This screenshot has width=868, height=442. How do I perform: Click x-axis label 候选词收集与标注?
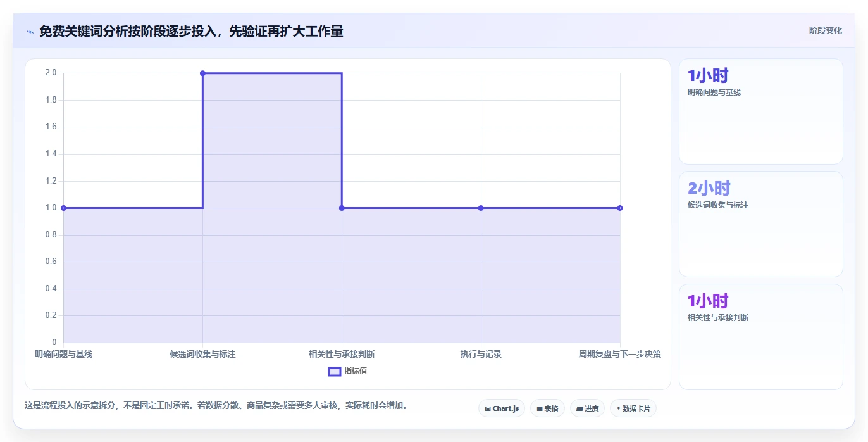(x=202, y=354)
